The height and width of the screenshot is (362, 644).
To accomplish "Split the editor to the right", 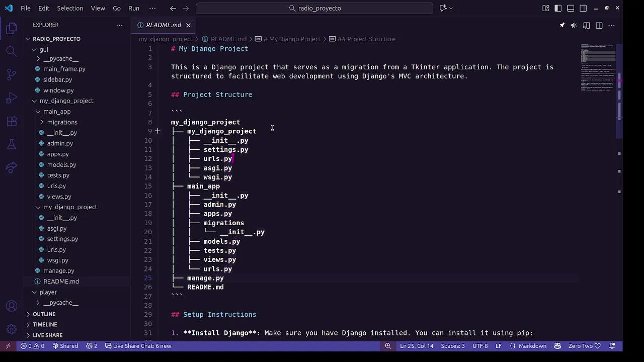I will point(599,25).
